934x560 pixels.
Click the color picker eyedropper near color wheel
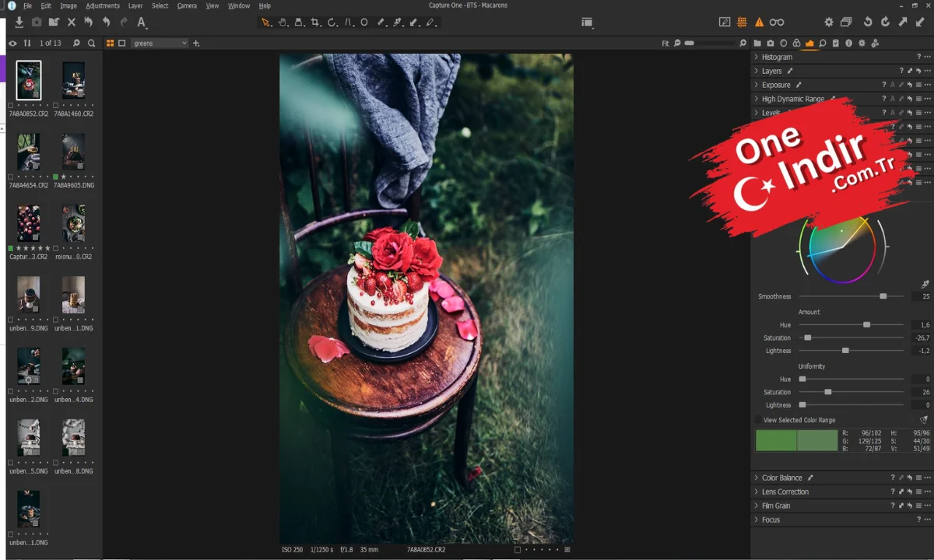coord(925,285)
